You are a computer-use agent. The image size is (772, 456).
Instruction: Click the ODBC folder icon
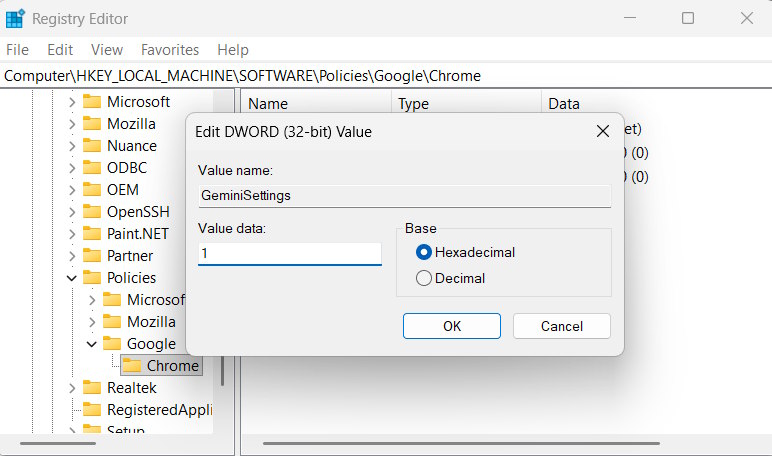coord(92,167)
